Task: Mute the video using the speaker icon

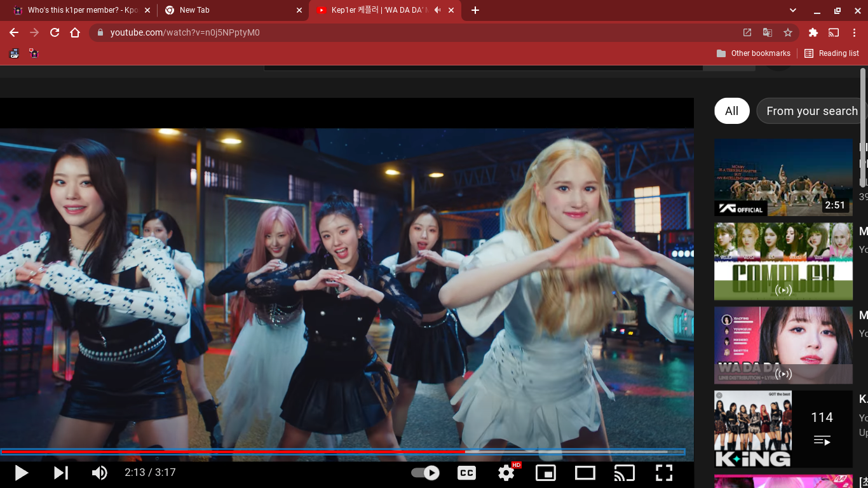Action: 100,473
